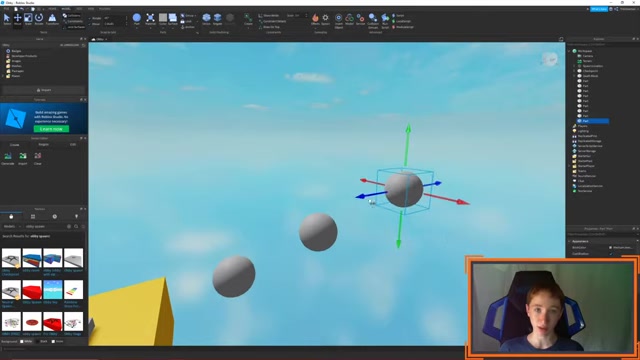Open the Material picker
Image resolution: width=640 pixels, height=360 pixels.
[x=150, y=19]
